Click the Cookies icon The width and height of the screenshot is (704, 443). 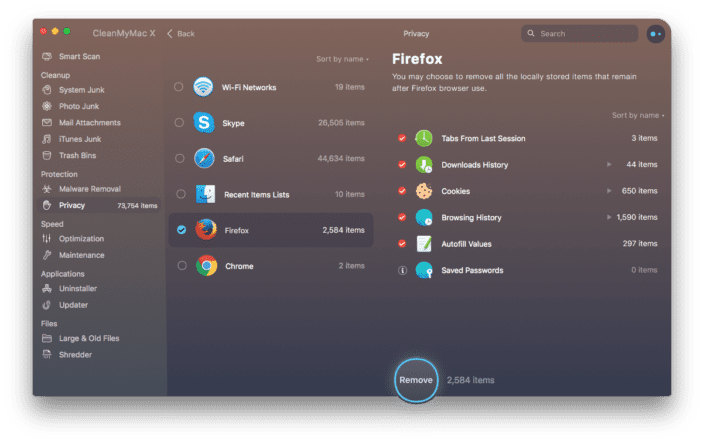(424, 191)
